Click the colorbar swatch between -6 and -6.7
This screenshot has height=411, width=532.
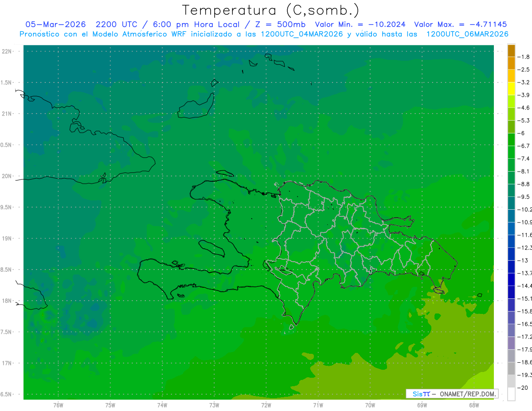(511, 140)
